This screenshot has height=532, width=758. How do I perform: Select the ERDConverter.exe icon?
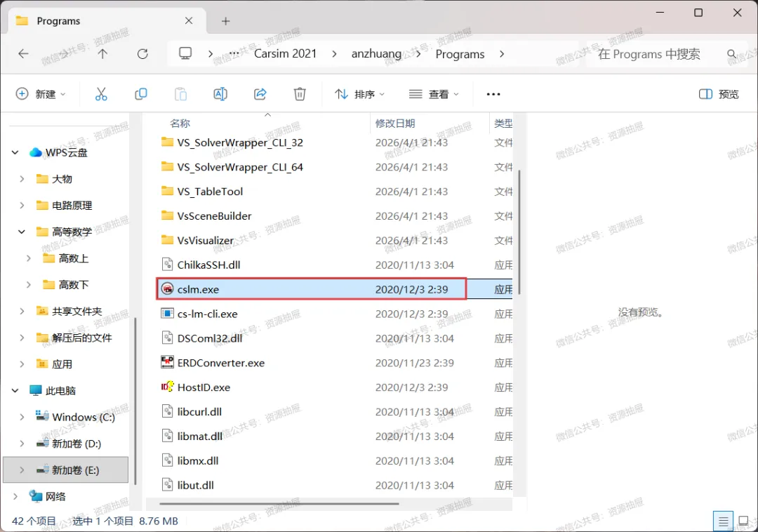[167, 362]
